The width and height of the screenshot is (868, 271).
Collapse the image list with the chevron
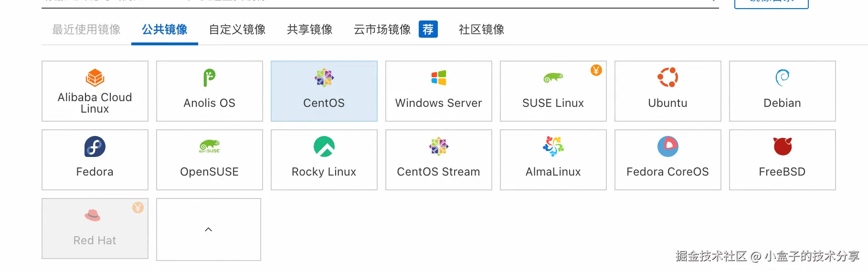[x=209, y=229]
